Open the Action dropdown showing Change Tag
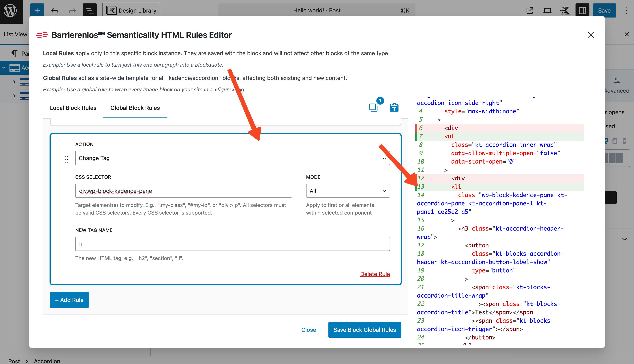 232,158
